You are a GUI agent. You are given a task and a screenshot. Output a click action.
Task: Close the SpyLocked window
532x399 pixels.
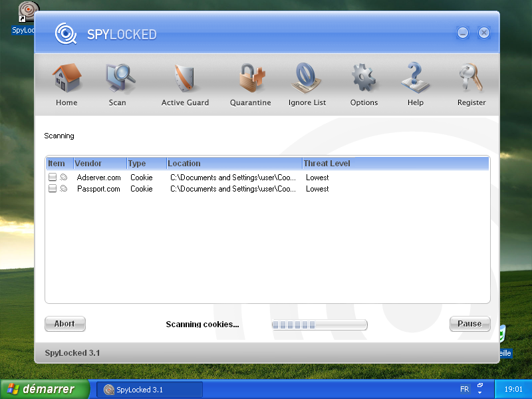point(484,33)
